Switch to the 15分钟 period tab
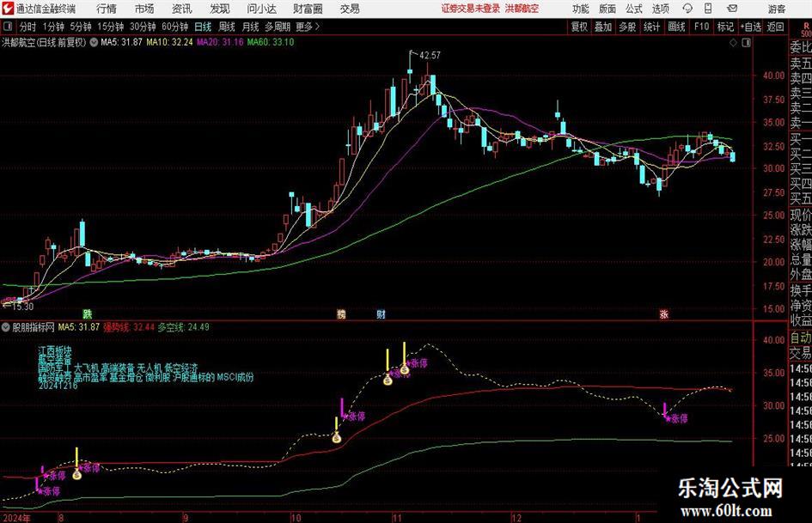Screen dimensions: 812x523 pos(110,27)
